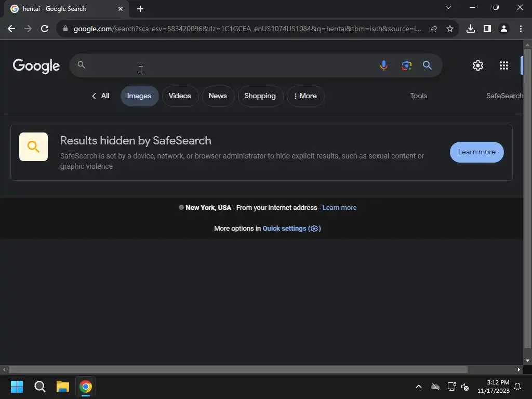The width and height of the screenshot is (532, 399).
Task: Click the muted volume tray icon
Action: point(465,387)
